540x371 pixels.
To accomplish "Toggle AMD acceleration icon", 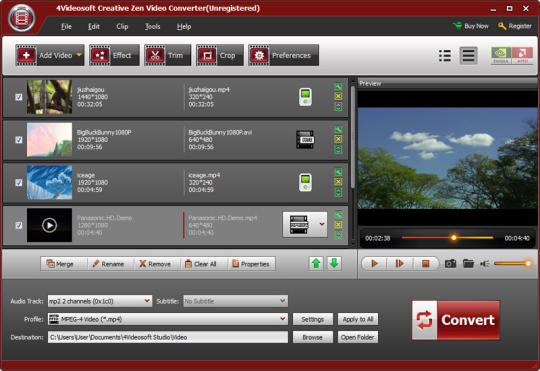I will [522, 55].
